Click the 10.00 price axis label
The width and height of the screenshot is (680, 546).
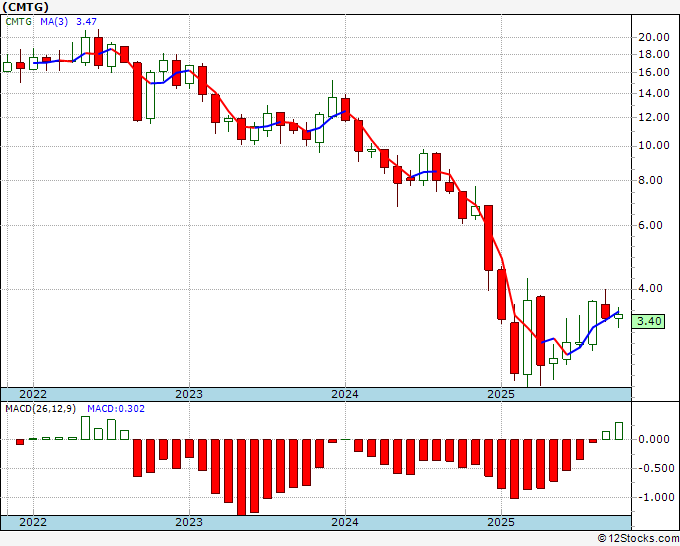pos(654,146)
